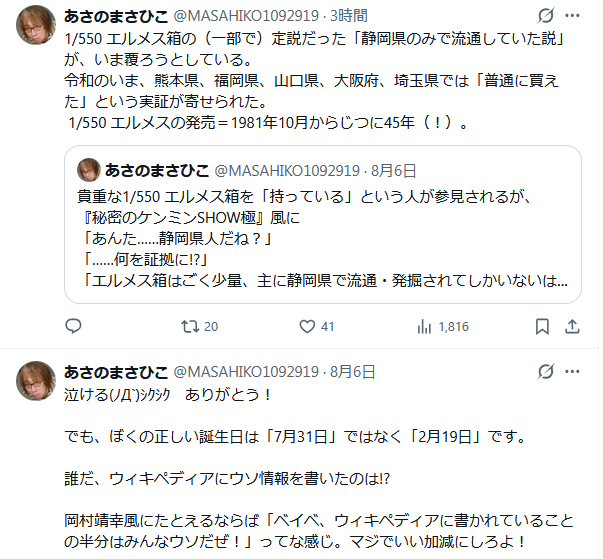Open the quoted tweet about エルメス箱
This screenshot has width=603, height=559.
point(323,225)
